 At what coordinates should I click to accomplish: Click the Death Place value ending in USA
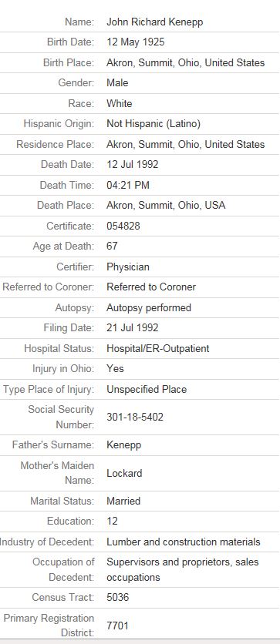(166, 205)
